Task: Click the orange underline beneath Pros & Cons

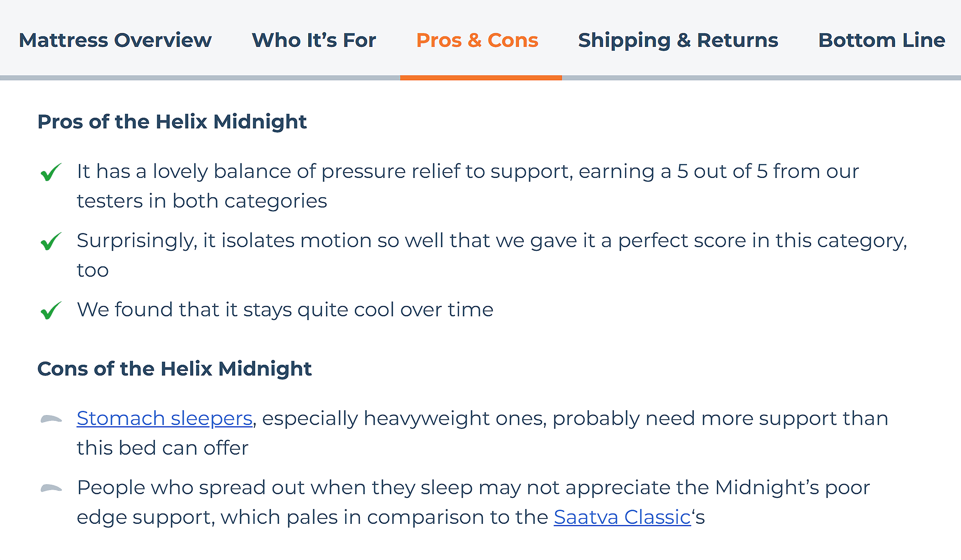Action: coord(480,78)
